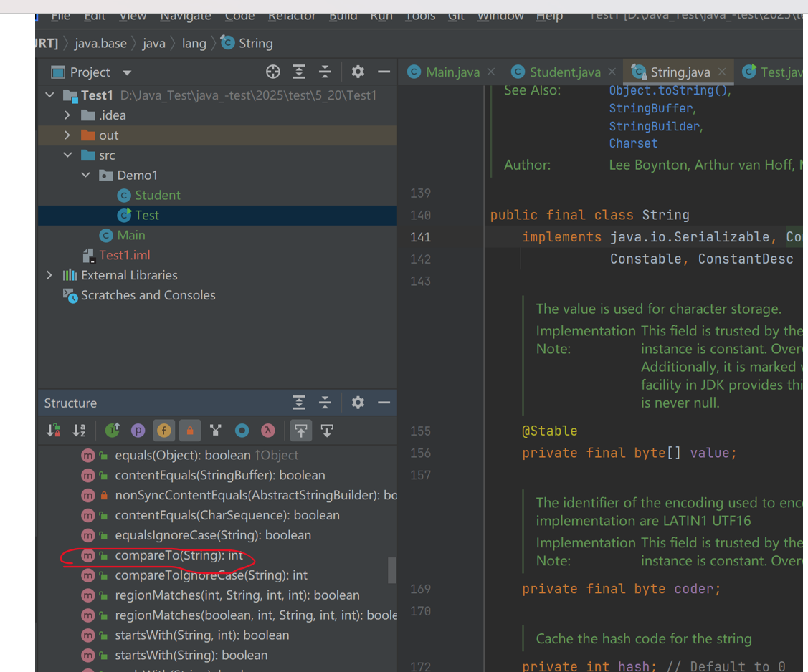
Task: Expand the out folder
Action: pos(67,135)
